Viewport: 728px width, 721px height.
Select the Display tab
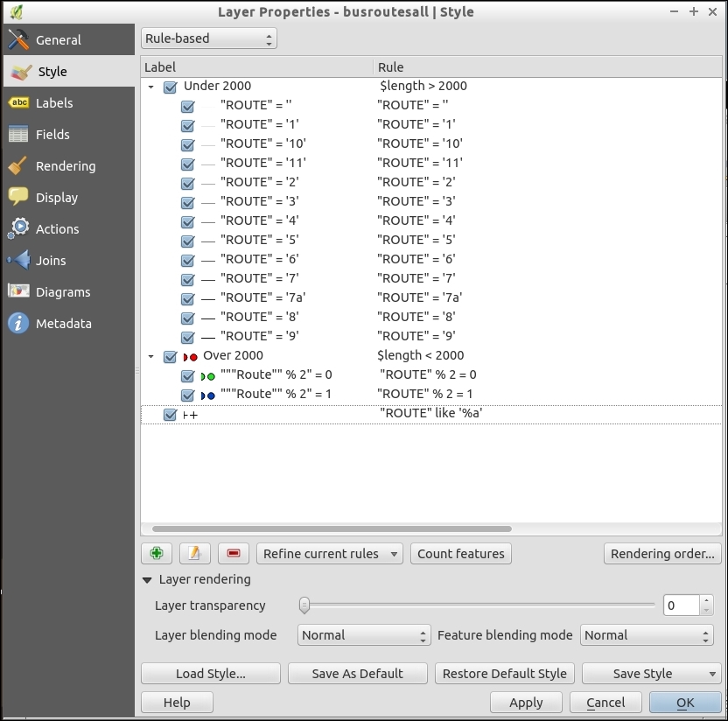point(69,198)
